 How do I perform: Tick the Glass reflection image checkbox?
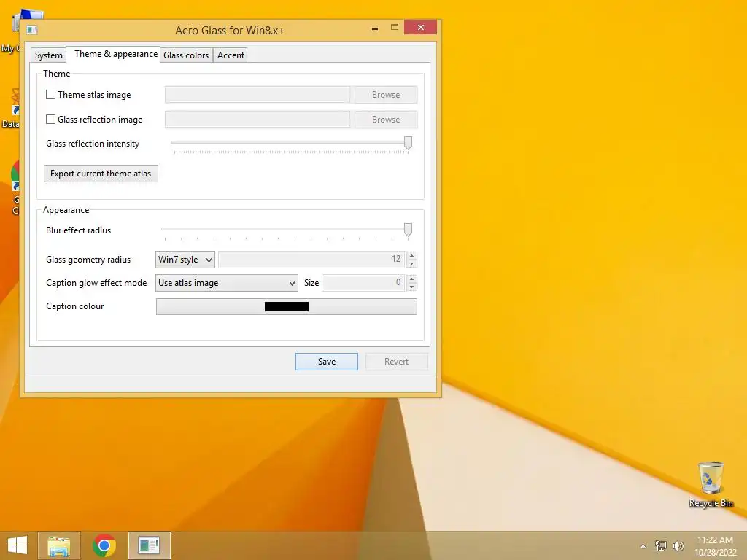click(50, 119)
